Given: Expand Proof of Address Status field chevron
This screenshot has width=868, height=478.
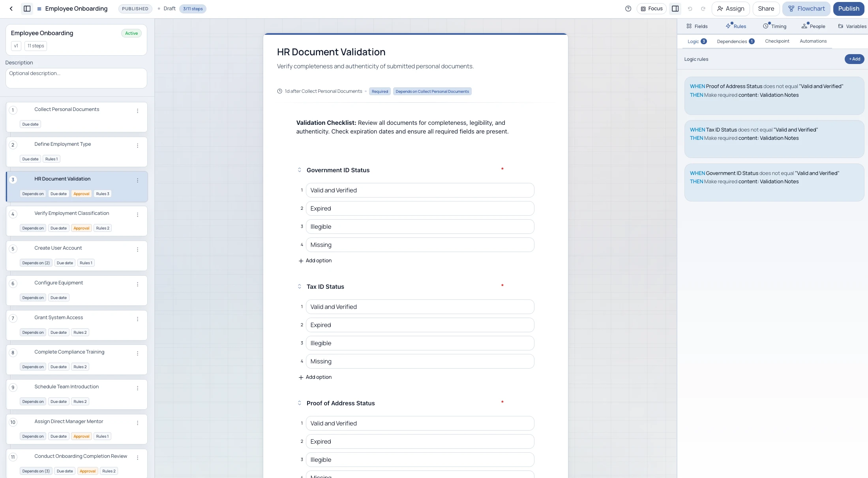Looking at the screenshot, I should click(x=299, y=403).
